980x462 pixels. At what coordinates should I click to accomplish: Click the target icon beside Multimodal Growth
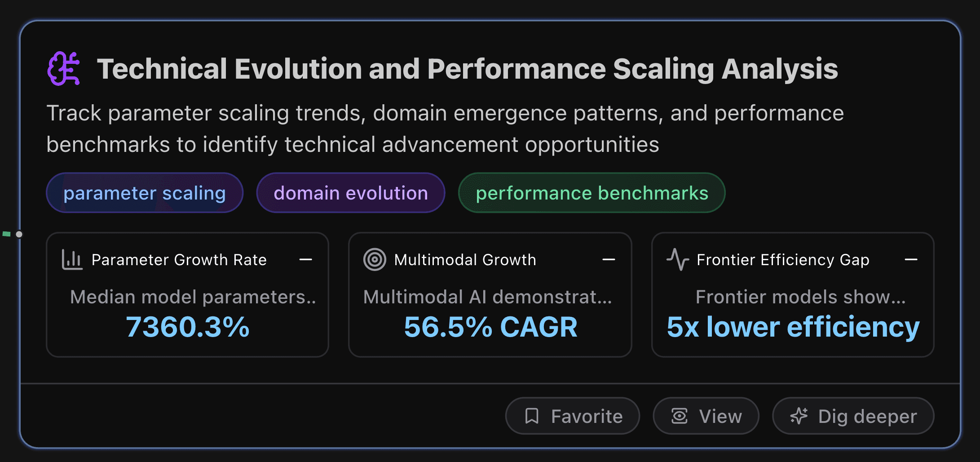coord(375,259)
